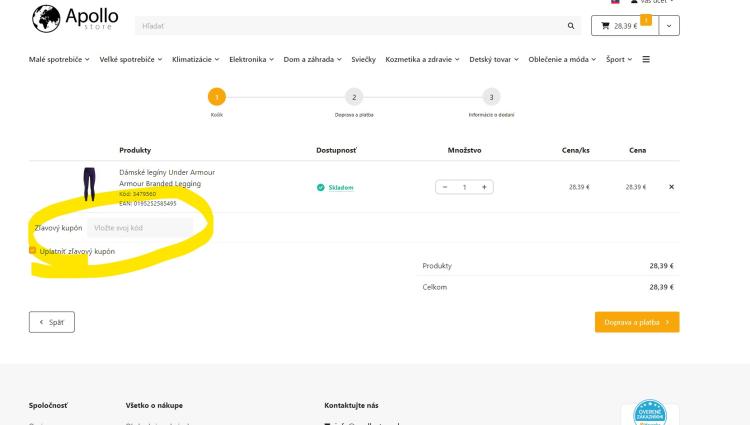Proceed with Doprava a platba orange button
The width and height of the screenshot is (750, 425).
click(637, 322)
